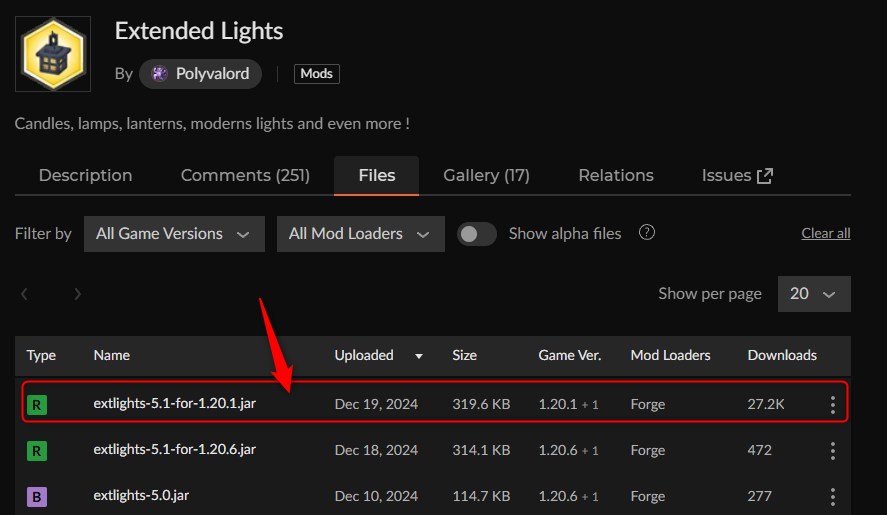Image resolution: width=887 pixels, height=515 pixels.
Task: Click the Dec 18, 2024 upload date
Action: [x=376, y=450]
